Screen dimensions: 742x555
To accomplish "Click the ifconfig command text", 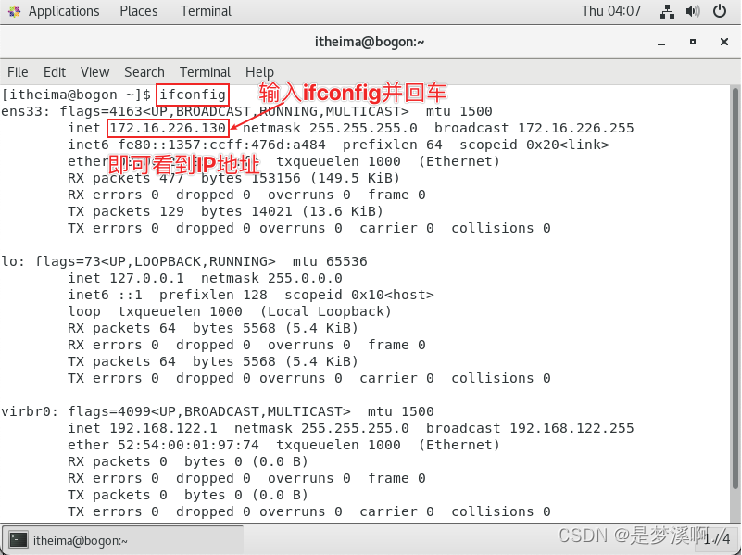I will 192,95.
